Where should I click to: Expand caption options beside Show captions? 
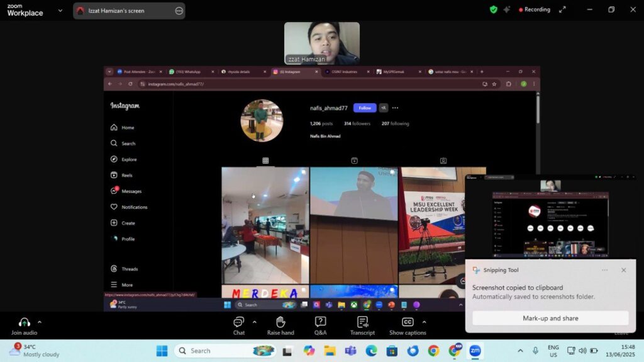[x=425, y=322]
